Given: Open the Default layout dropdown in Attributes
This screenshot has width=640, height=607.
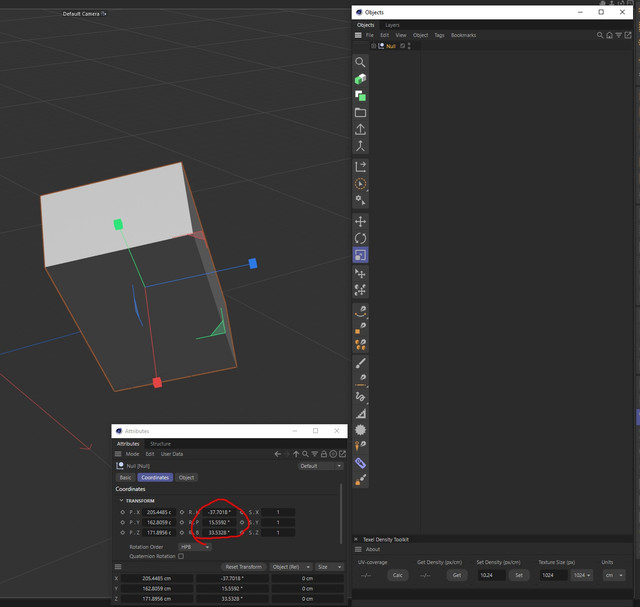Looking at the screenshot, I should (320, 466).
